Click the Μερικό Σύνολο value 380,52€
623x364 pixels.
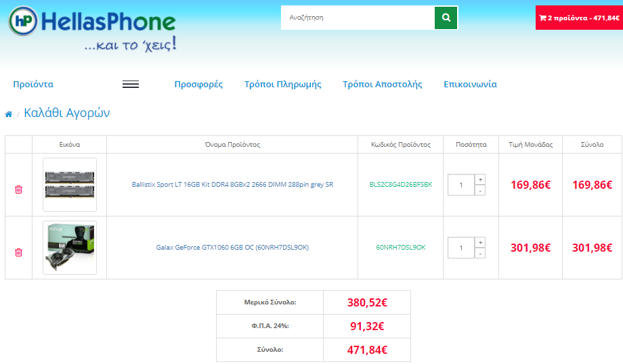(367, 302)
